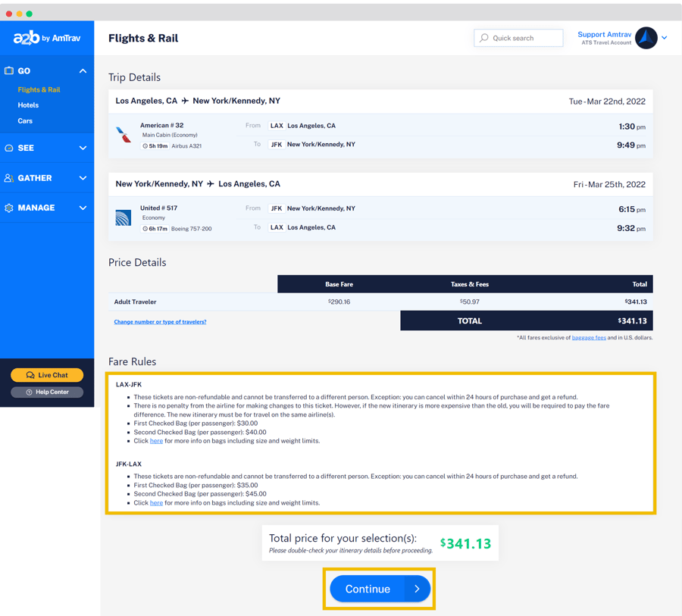This screenshot has width=682, height=616.
Task: Click the GO suitcase icon in sidebar
Action: click(9, 70)
